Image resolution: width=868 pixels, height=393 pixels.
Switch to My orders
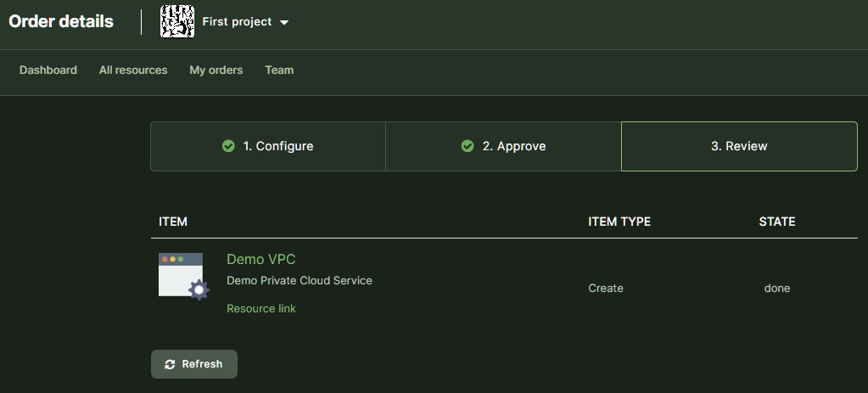pos(216,70)
